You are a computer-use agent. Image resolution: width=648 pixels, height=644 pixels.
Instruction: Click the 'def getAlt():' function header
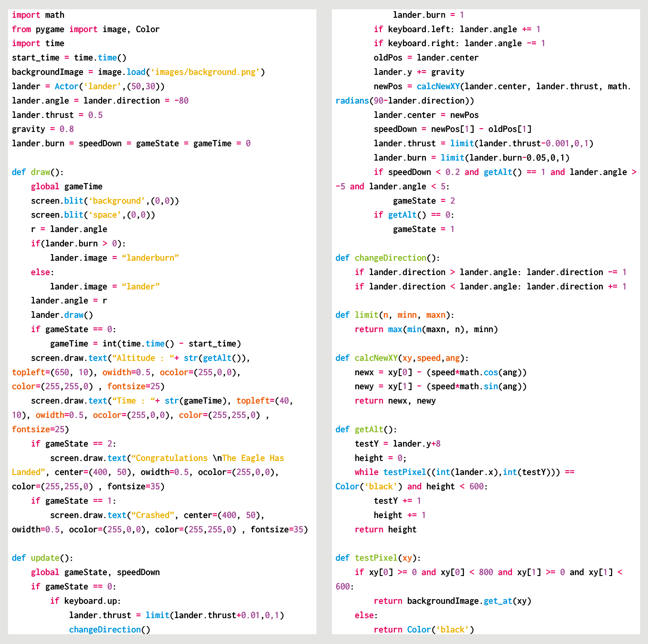click(366, 429)
